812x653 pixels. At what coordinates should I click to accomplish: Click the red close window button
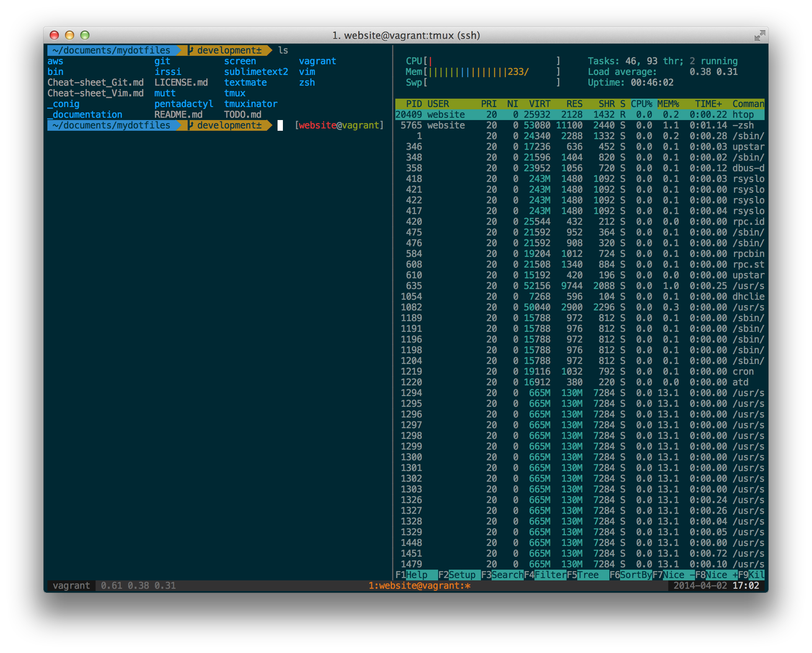click(54, 35)
